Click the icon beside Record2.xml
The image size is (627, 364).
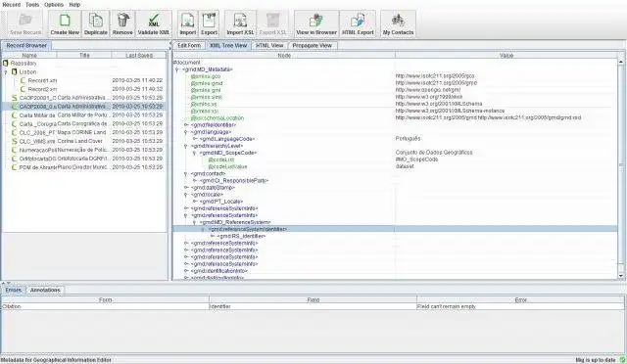click(x=24, y=89)
